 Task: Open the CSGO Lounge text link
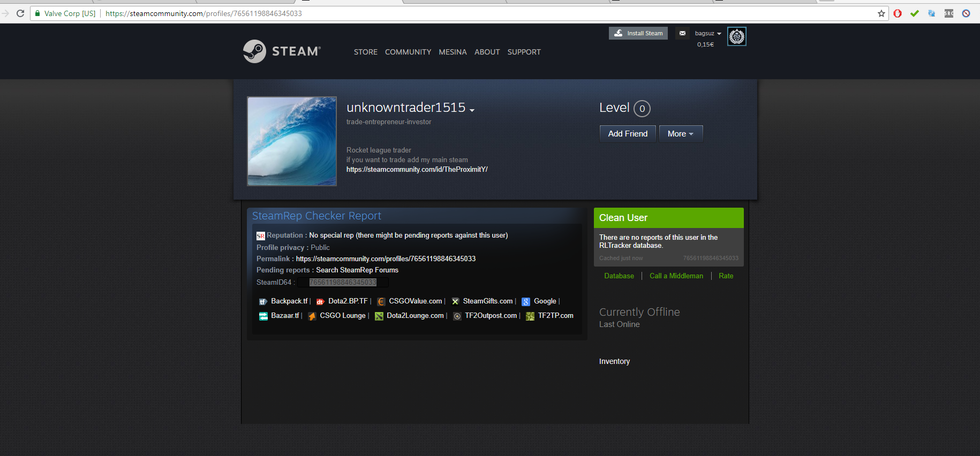[x=343, y=316]
